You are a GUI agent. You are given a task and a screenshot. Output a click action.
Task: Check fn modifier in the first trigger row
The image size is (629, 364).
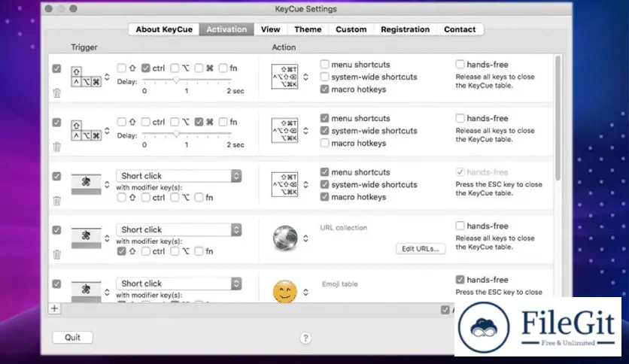pos(223,68)
